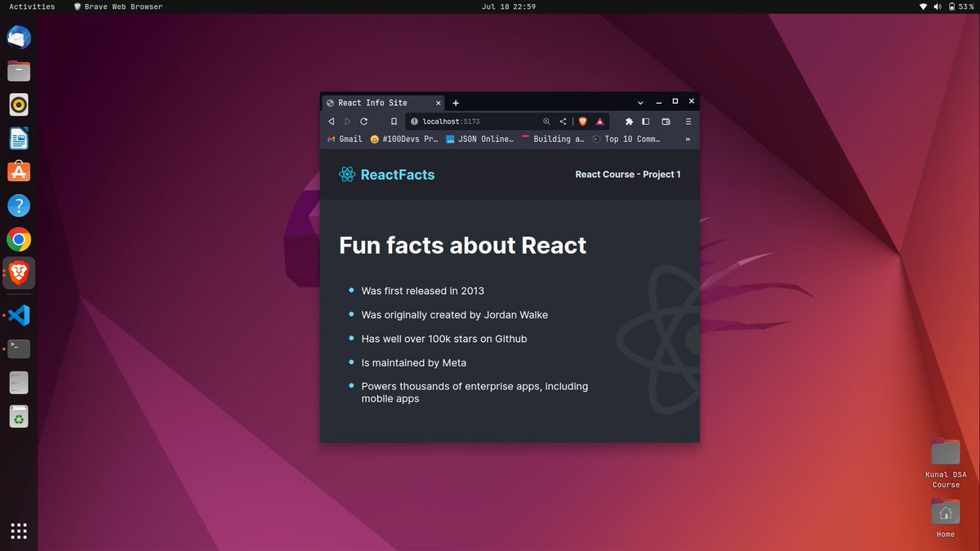Go back with the browser back arrow
Viewport: 980px width, 551px height.
(x=331, y=121)
